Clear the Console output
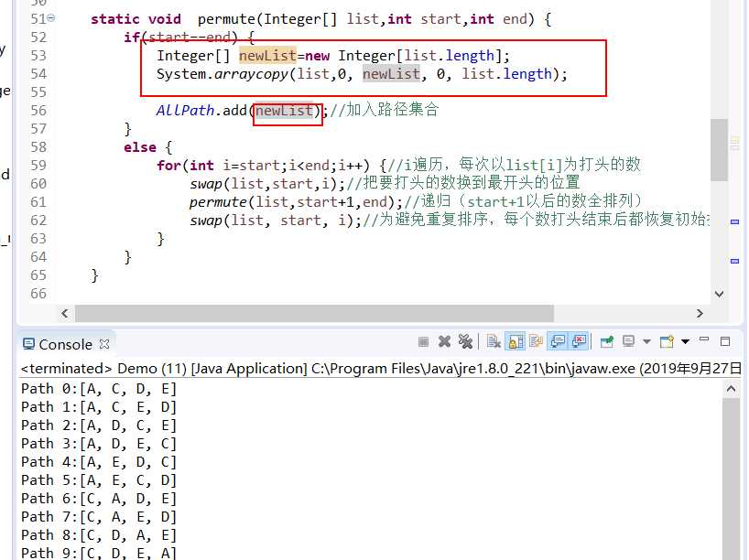This screenshot has height=560, width=749. 494,342
